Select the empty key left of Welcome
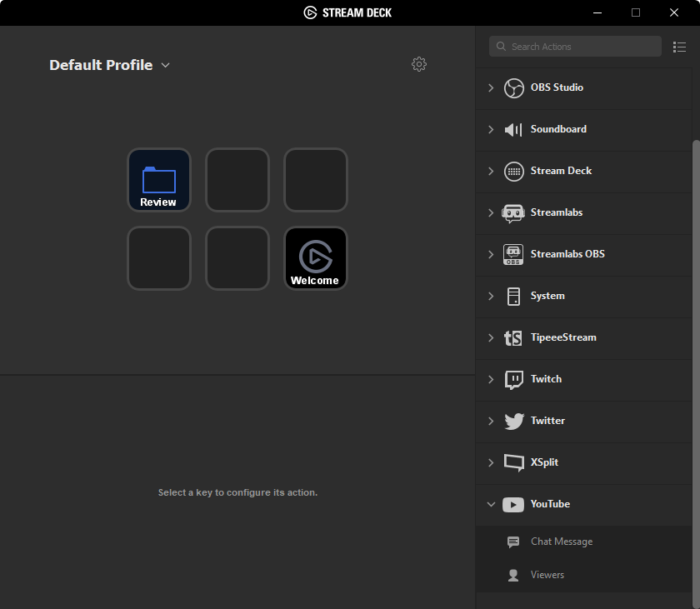 point(237,258)
